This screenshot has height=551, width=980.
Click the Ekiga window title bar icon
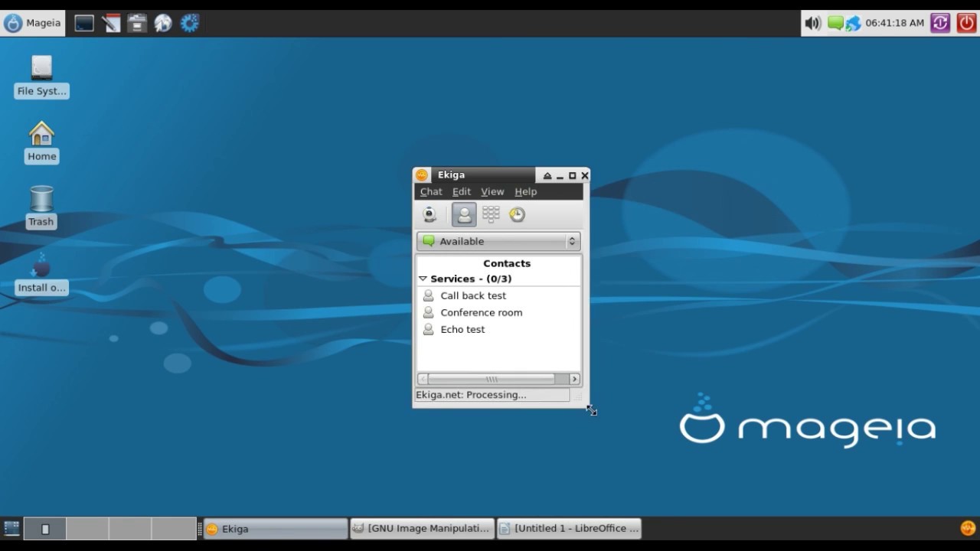[x=422, y=175]
